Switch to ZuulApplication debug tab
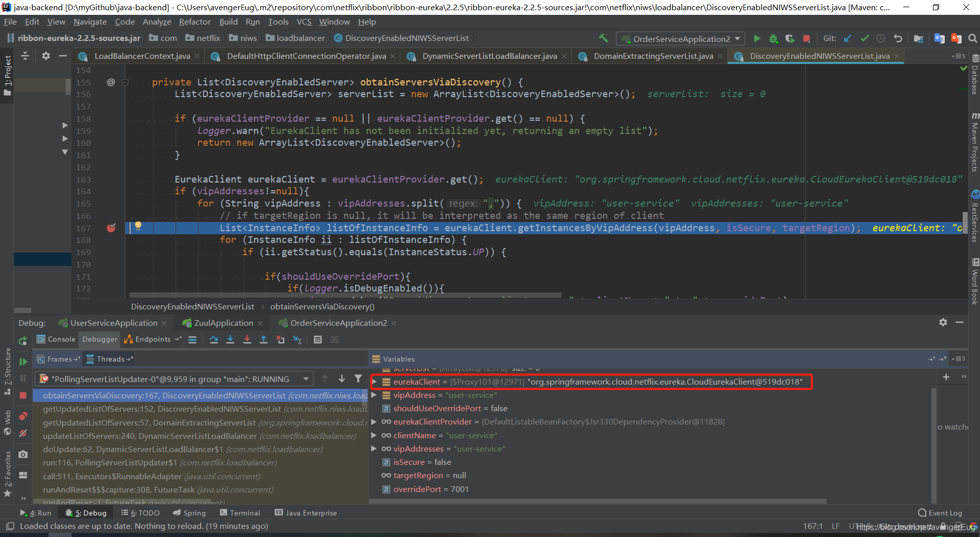Image resolution: width=980 pixels, height=537 pixels. coord(224,323)
